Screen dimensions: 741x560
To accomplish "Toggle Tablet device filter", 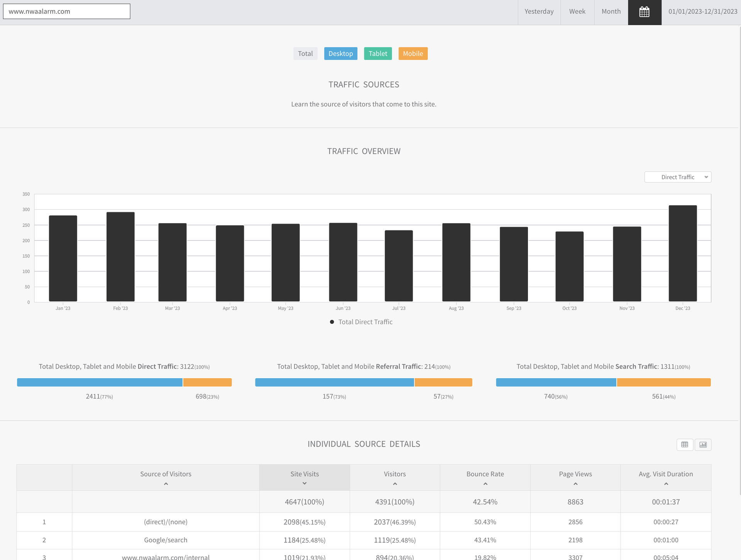I will [377, 54].
